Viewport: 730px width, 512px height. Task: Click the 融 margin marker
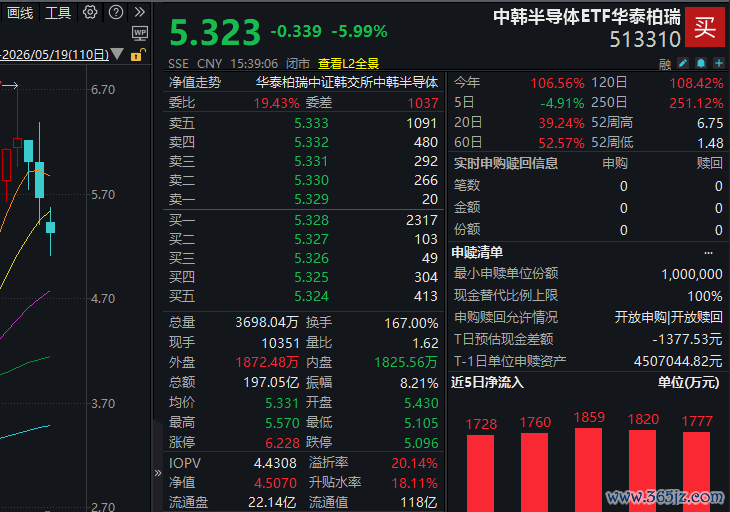pyautogui.click(x=665, y=64)
